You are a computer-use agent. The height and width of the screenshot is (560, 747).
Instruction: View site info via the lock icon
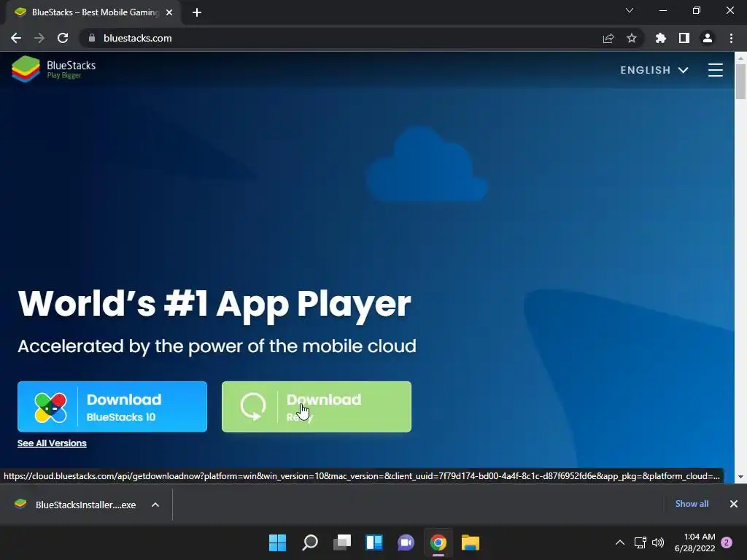point(92,38)
